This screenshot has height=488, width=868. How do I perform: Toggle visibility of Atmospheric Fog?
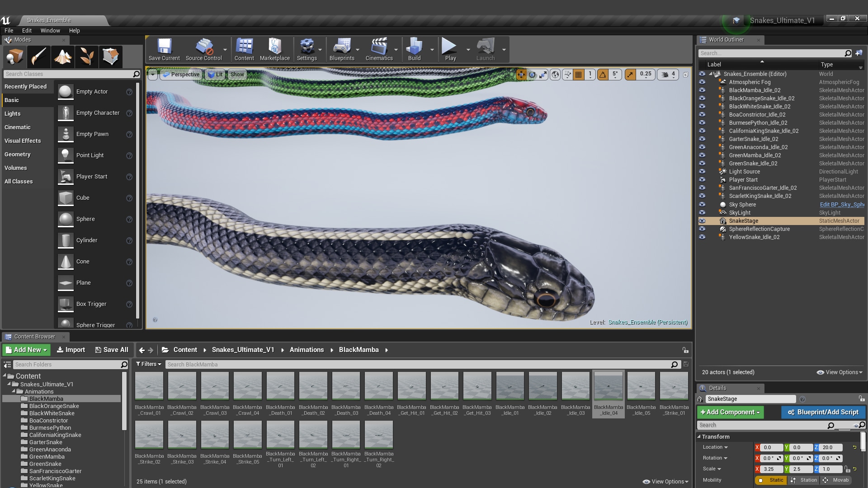click(x=702, y=82)
